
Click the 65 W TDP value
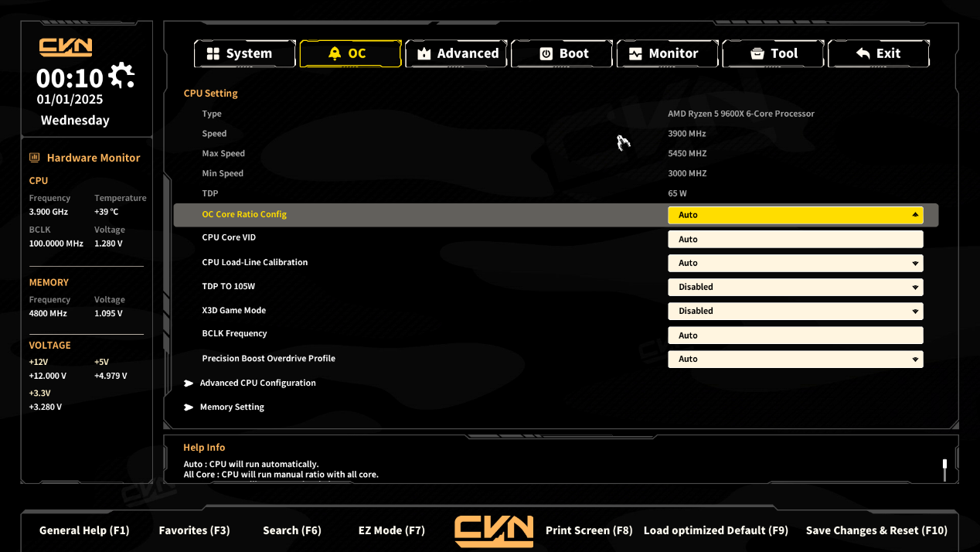[x=677, y=193]
